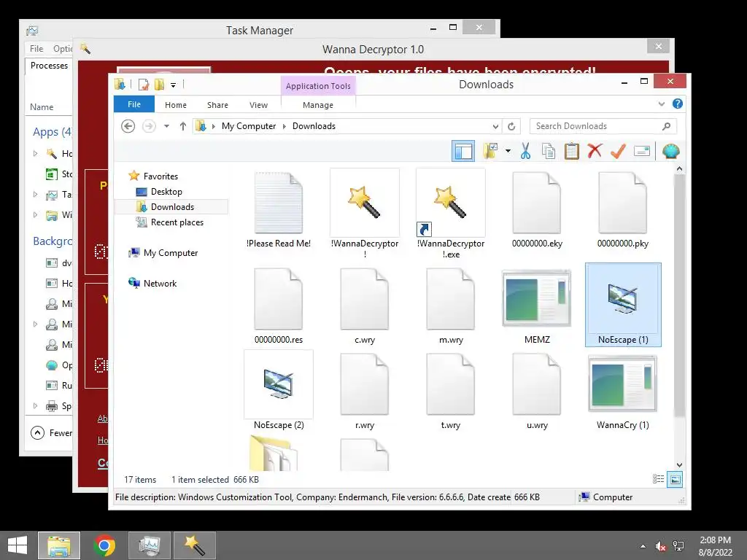Switch to large icons view in status bar

[675, 480]
